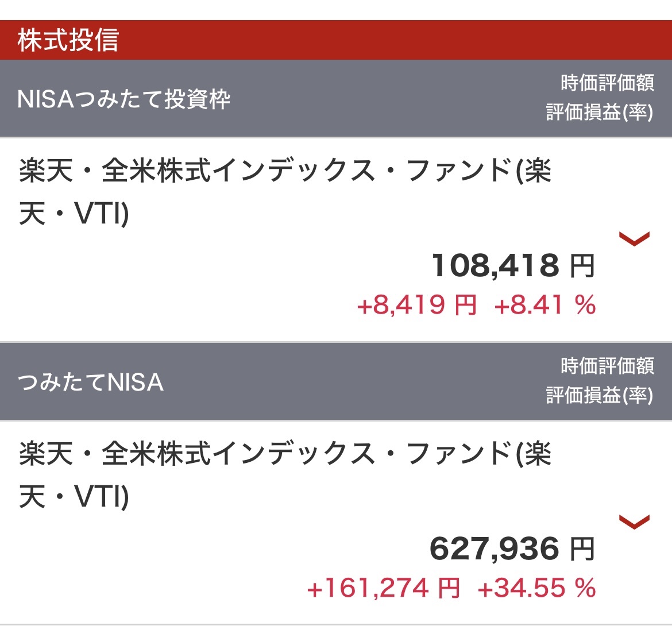This screenshot has width=672, height=626.
Task: Tap the +8,419 円 profit figure
Action: [416, 304]
